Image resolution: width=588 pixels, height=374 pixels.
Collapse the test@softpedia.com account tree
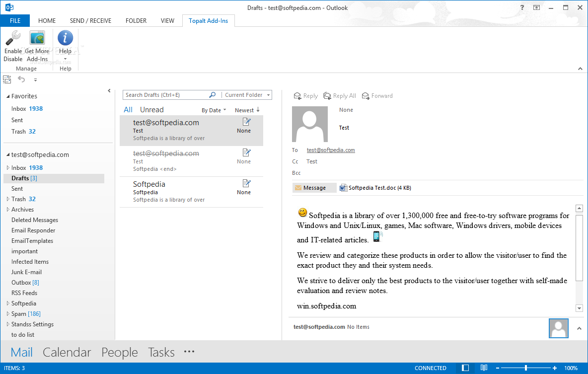coord(8,154)
